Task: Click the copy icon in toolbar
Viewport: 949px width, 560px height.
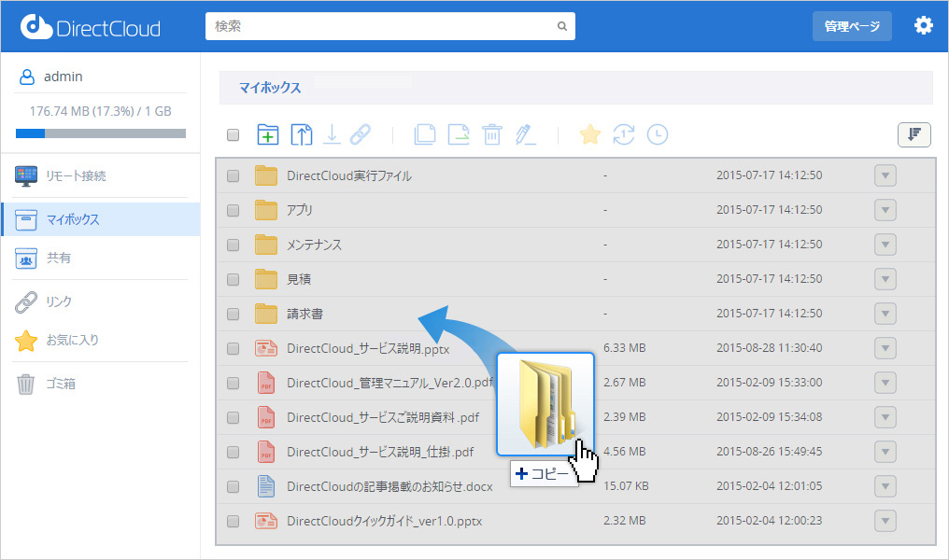Action: click(425, 134)
